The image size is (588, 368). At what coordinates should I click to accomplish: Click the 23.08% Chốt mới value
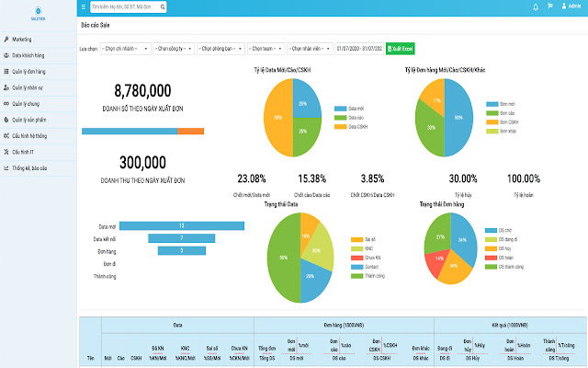(x=252, y=178)
